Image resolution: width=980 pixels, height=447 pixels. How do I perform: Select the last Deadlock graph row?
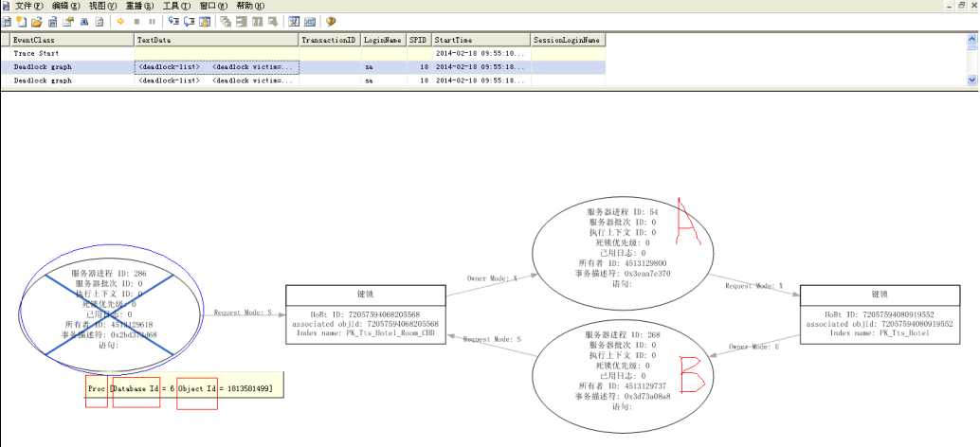coord(303,80)
